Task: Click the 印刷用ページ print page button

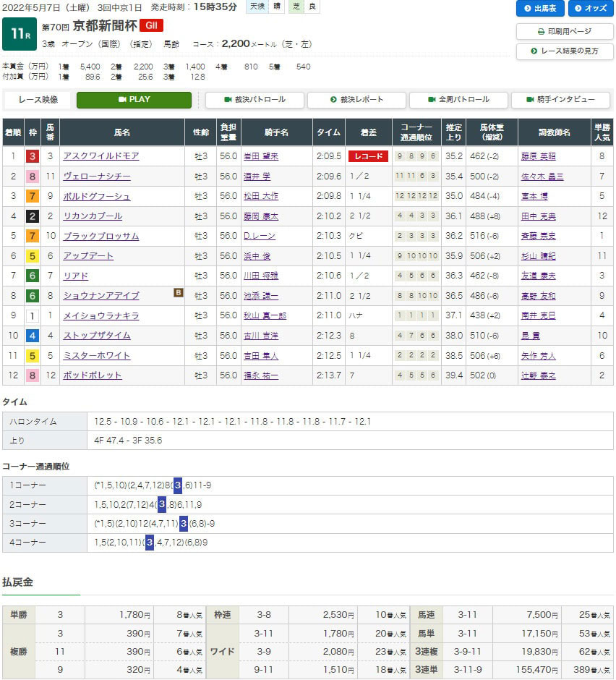Action: tap(565, 32)
